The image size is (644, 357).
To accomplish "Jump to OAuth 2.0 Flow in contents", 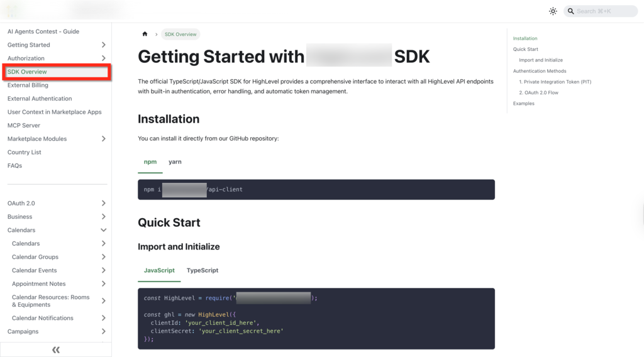I will point(538,93).
